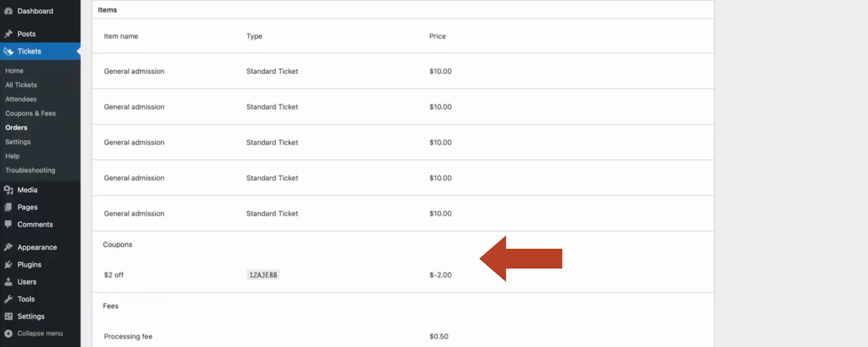Select the Users icon
This screenshot has height=347, width=868.
pos(9,281)
